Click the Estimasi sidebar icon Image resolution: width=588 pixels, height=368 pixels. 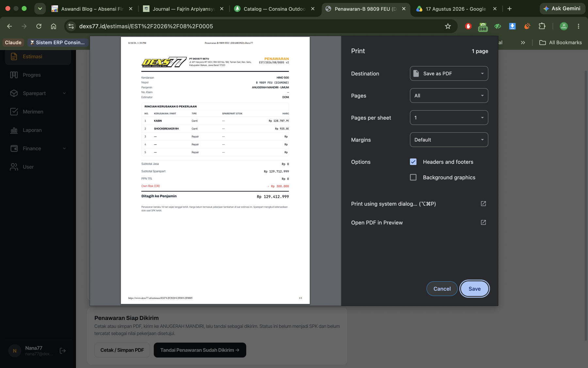(x=14, y=57)
